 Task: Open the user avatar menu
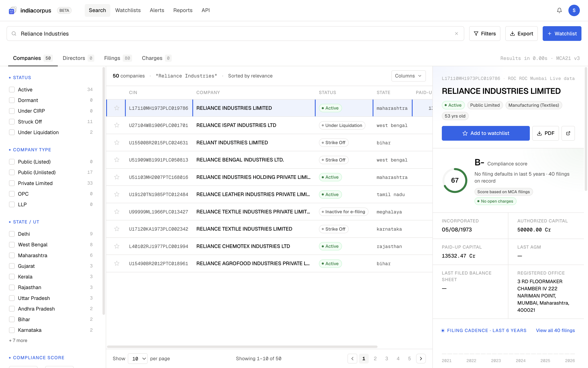574,10
